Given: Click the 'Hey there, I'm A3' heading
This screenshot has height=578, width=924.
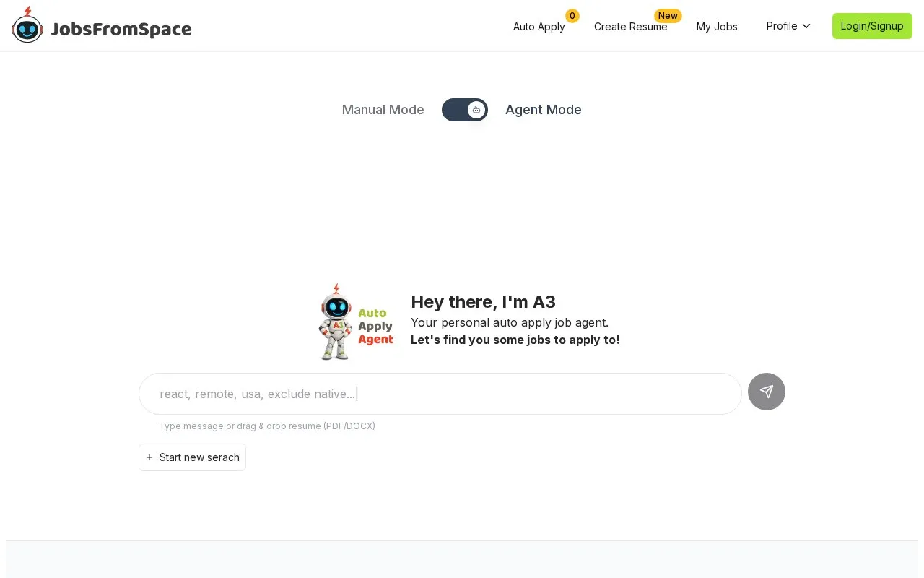Looking at the screenshot, I should point(483,302).
